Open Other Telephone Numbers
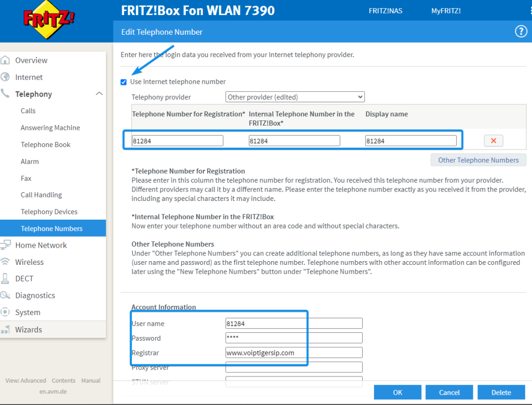532x405 pixels. tap(478, 159)
